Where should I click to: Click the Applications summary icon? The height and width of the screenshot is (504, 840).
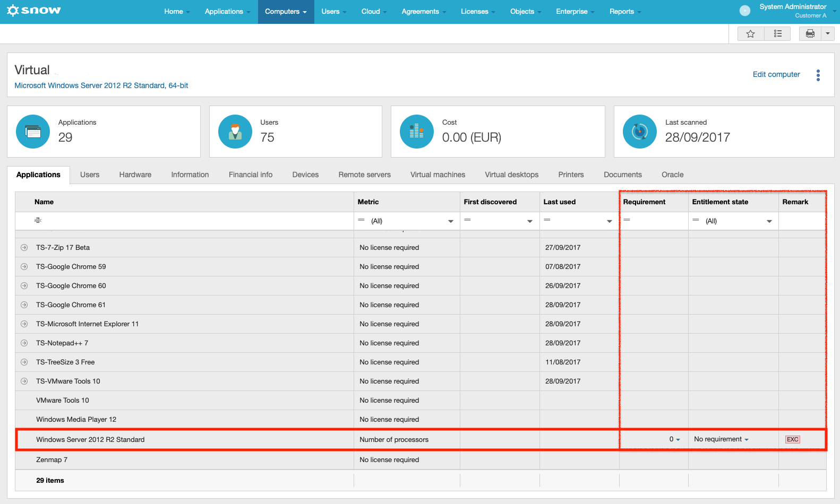[x=33, y=132]
